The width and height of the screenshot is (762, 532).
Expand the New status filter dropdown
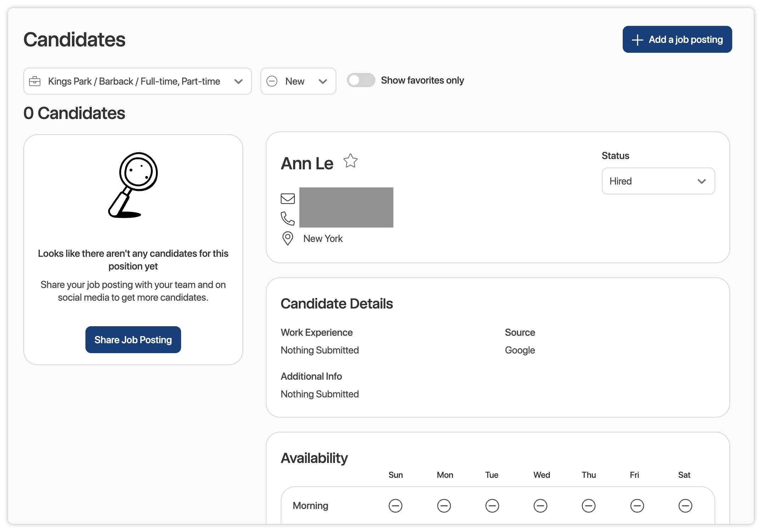[298, 81]
